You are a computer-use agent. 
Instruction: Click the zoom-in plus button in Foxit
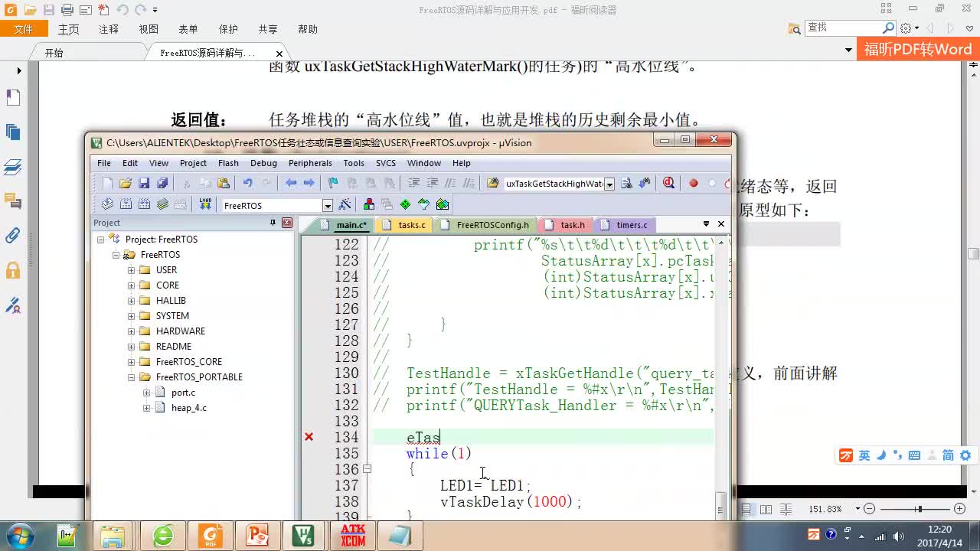tap(959, 509)
